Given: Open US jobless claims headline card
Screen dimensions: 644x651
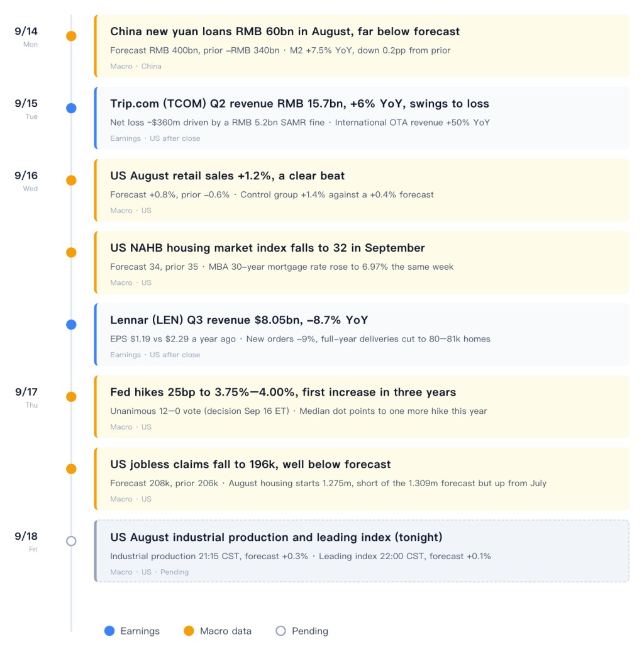Looking at the screenshot, I should (362, 479).
